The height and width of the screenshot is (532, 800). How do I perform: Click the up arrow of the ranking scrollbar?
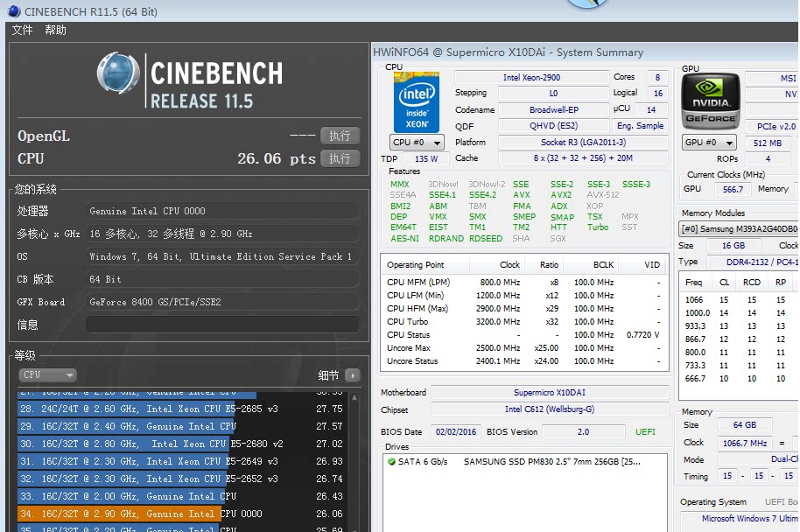point(354,397)
